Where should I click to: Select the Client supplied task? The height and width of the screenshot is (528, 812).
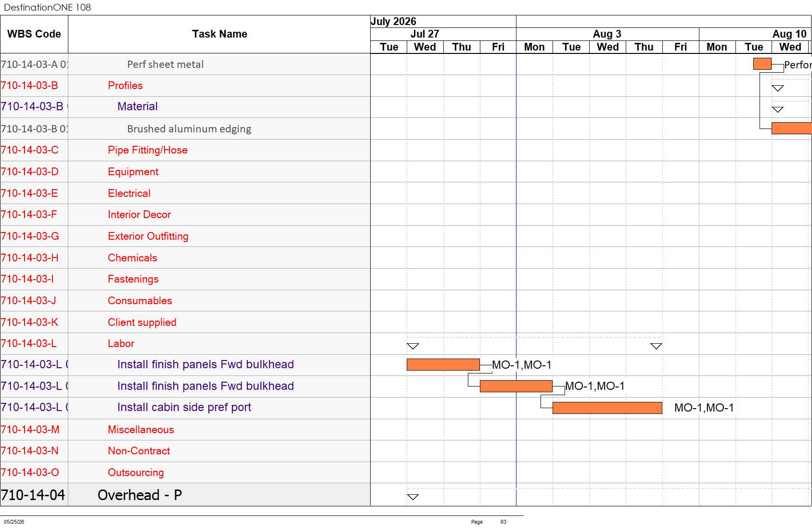[x=142, y=322]
